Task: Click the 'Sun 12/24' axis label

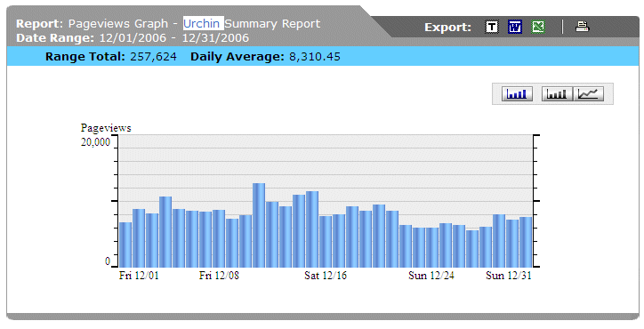Action: [431, 275]
